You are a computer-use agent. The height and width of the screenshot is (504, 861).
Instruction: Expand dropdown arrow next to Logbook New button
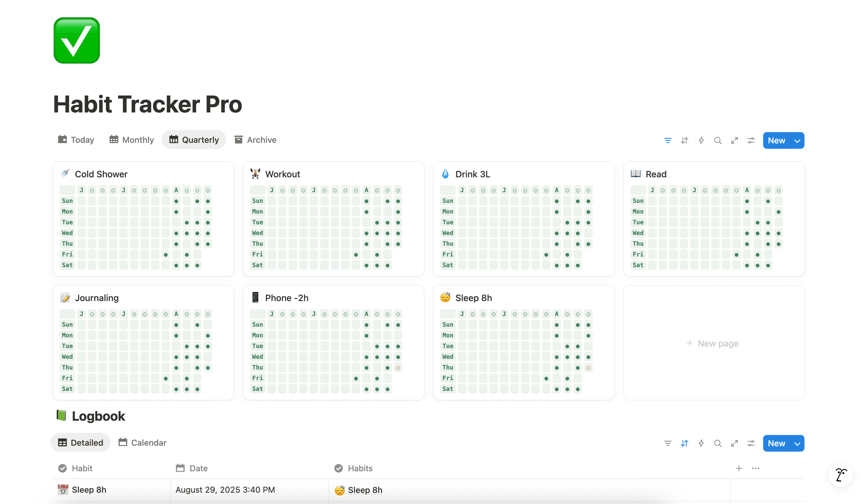point(797,444)
